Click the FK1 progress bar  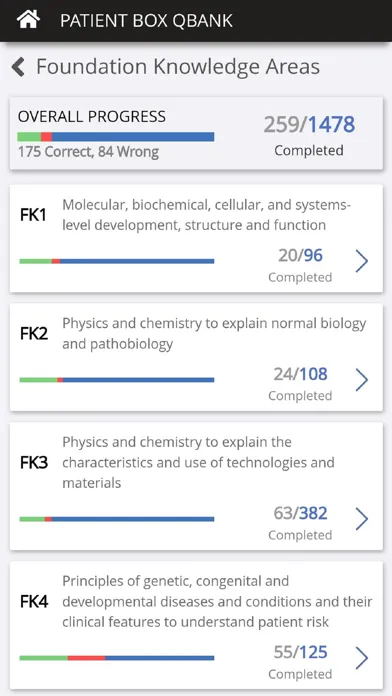(117, 261)
